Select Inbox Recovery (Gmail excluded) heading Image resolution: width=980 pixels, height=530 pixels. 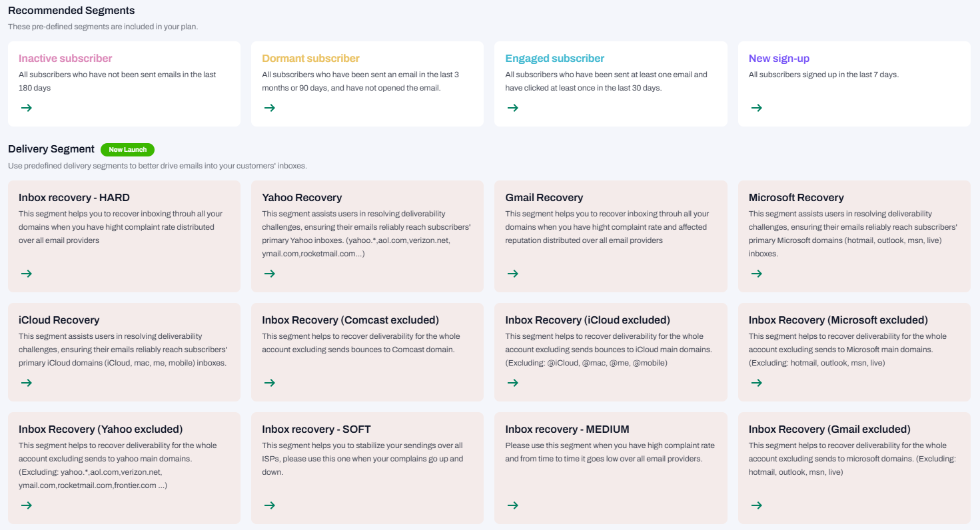click(x=829, y=429)
